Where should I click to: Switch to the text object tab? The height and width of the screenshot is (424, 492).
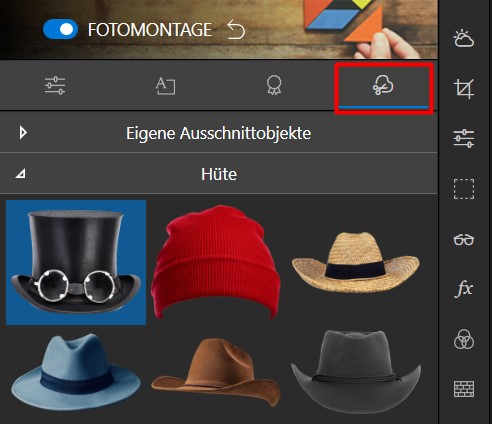165,86
